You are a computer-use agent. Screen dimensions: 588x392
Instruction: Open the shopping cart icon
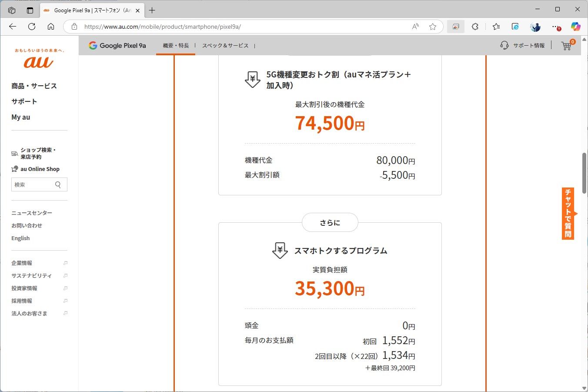[567, 45]
